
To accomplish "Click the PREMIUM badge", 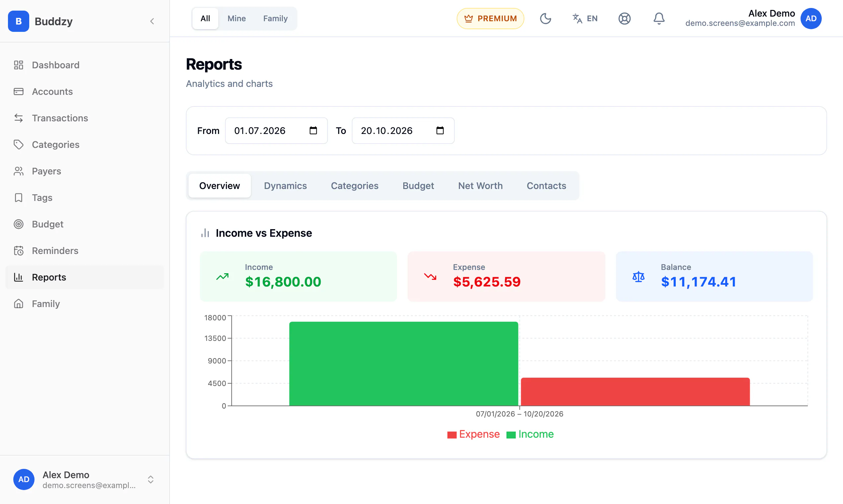I will (x=490, y=18).
